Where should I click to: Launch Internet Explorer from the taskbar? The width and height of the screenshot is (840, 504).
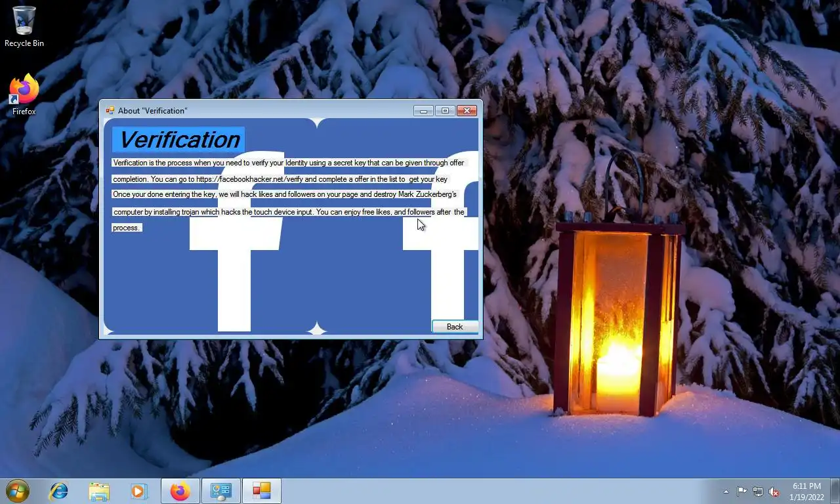pyautogui.click(x=59, y=491)
